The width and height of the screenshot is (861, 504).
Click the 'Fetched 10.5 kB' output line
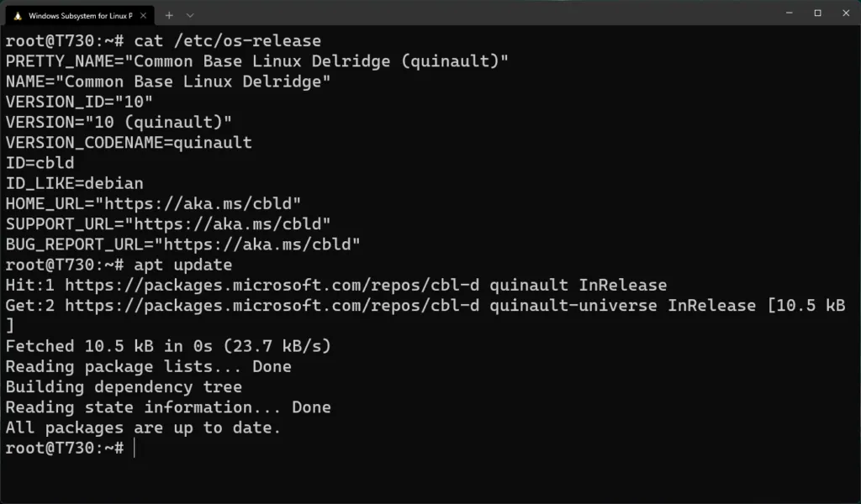(168, 346)
